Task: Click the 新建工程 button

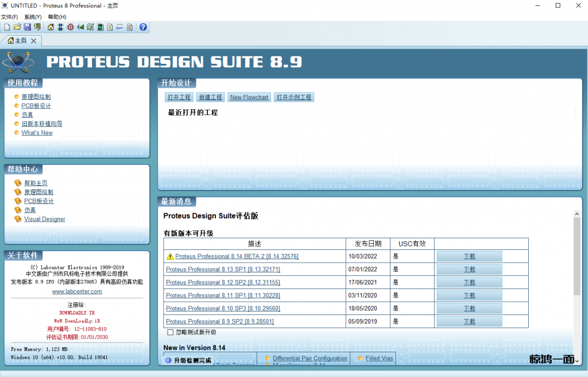Action: click(210, 97)
